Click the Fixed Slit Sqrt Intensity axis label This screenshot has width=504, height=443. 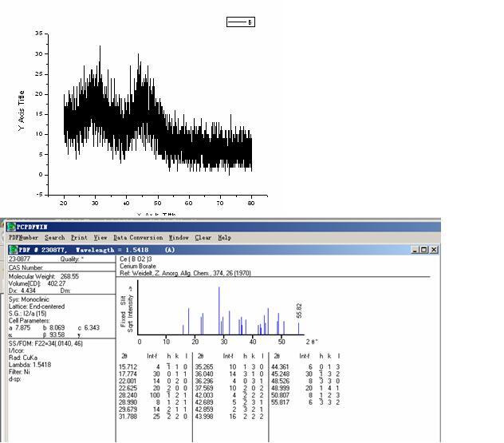coord(126,309)
